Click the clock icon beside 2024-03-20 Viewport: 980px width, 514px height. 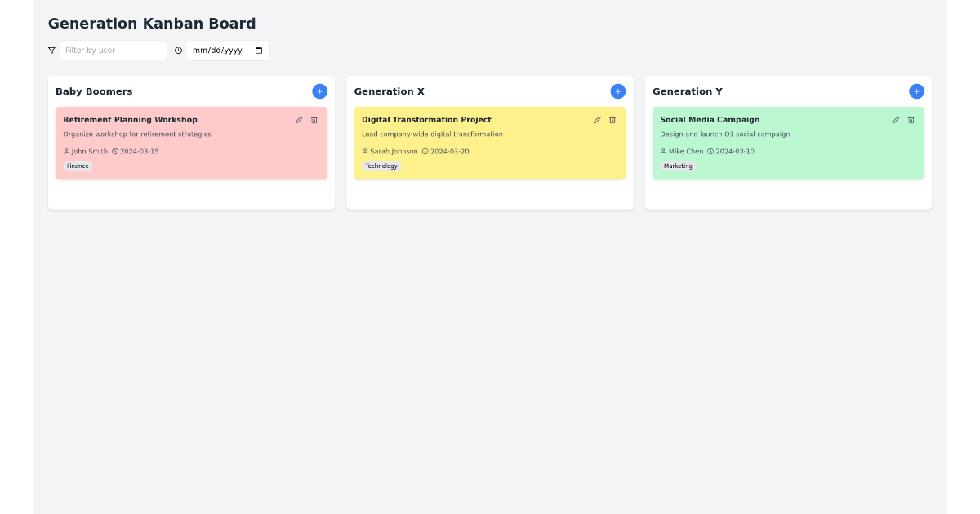pos(425,151)
